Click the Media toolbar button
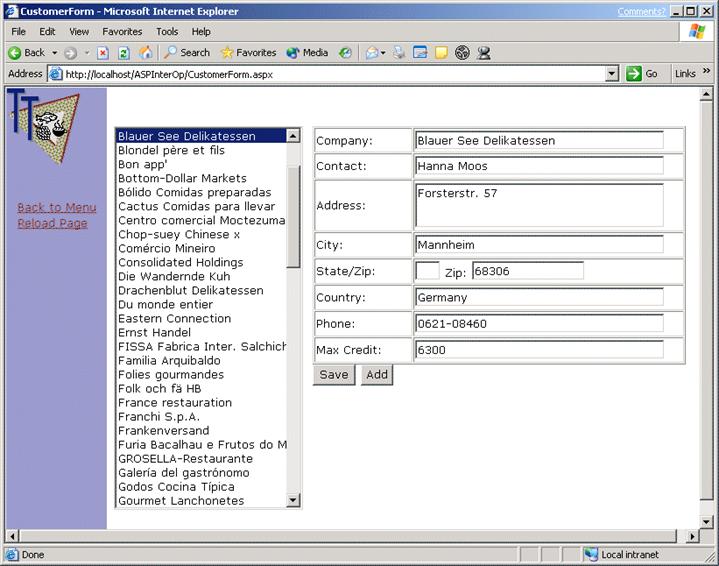This screenshot has height=566, width=719. coord(307,53)
